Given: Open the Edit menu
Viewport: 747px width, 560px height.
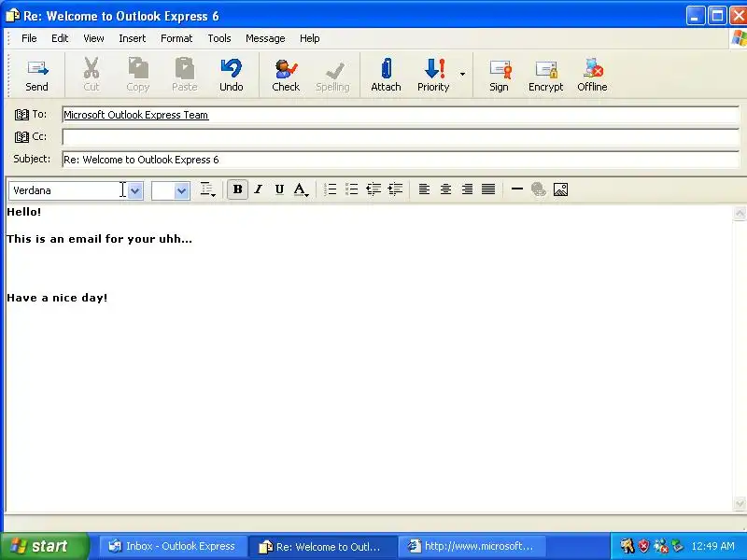Looking at the screenshot, I should (x=60, y=38).
